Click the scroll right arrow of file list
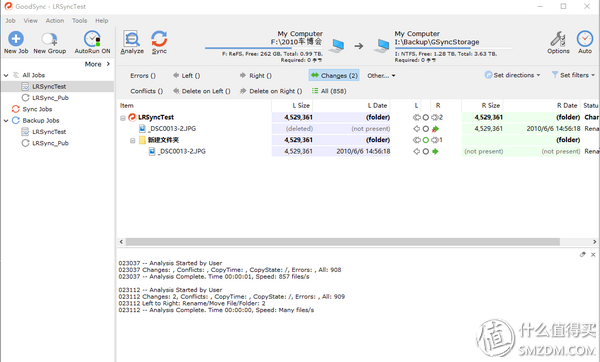Viewport: 600px width, 362px height. point(595,242)
